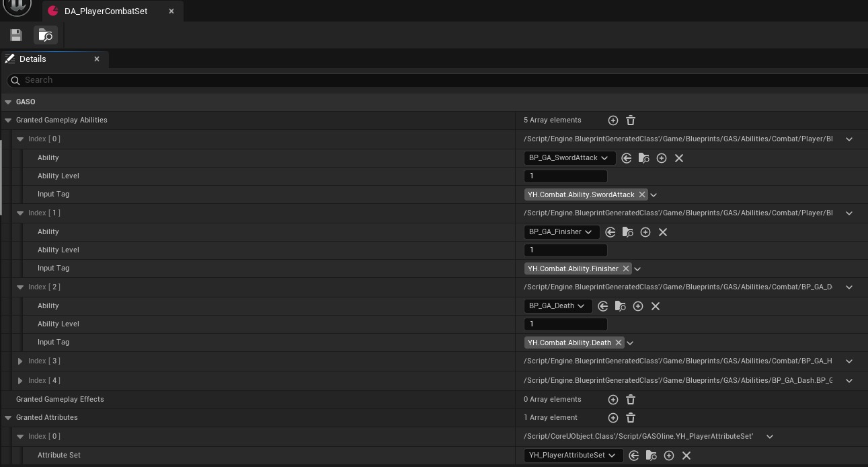The image size is (868, 467).
Task: Open options arrow for Granted Attributes Index 0
Action: (770, 437)
